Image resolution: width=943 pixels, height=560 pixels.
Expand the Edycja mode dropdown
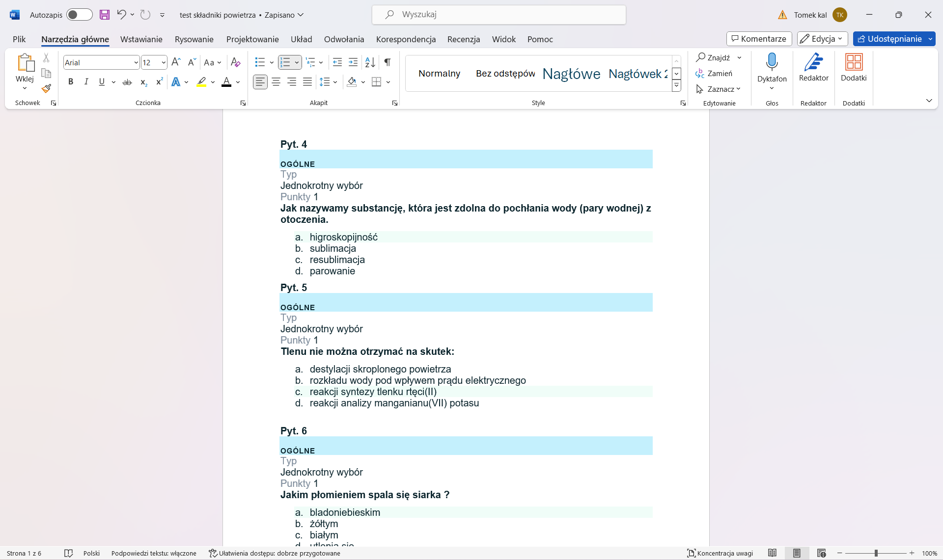pos(823,39)
